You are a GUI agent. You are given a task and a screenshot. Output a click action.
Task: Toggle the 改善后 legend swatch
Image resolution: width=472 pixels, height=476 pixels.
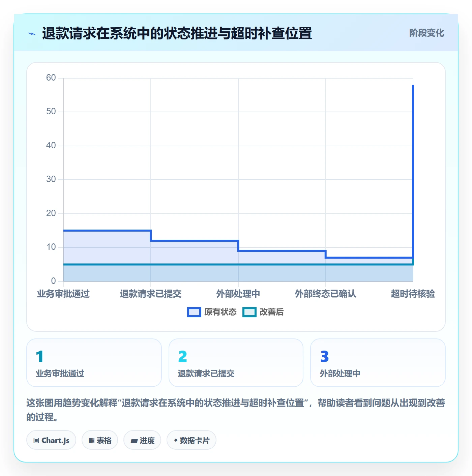click(249, 312)
